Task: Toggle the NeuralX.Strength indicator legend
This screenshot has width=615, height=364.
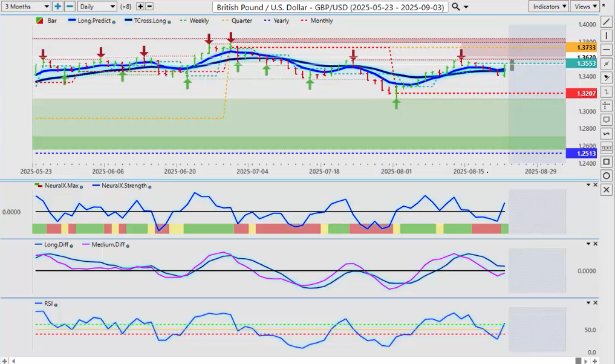Action: pos(124,186)
